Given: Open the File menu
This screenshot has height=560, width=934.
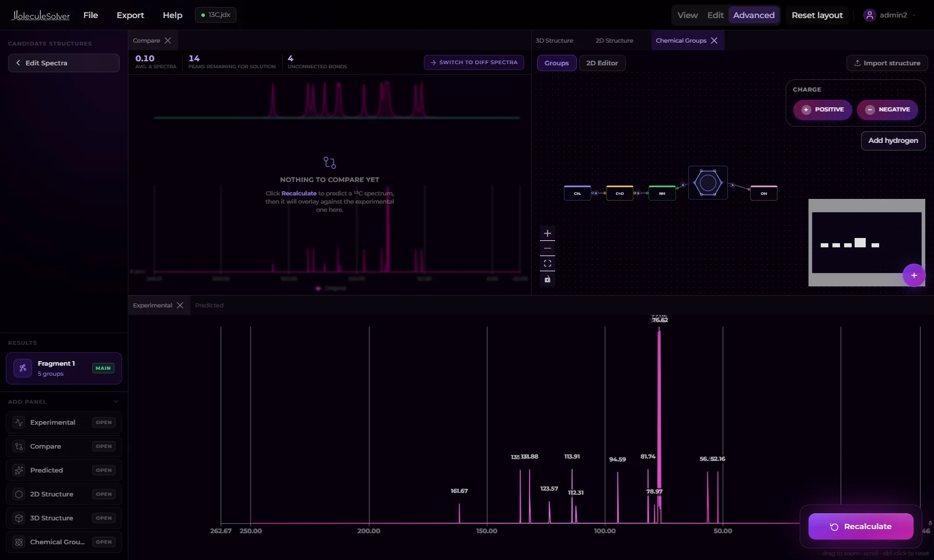Looking at the screenshot, I should (x=90, y=15).
